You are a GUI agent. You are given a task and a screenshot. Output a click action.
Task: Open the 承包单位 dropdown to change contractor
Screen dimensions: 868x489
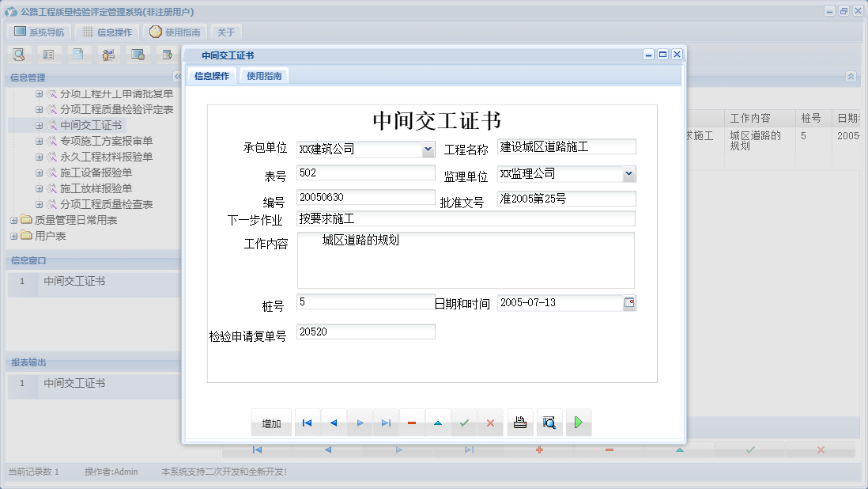click(x=429, y=149)
